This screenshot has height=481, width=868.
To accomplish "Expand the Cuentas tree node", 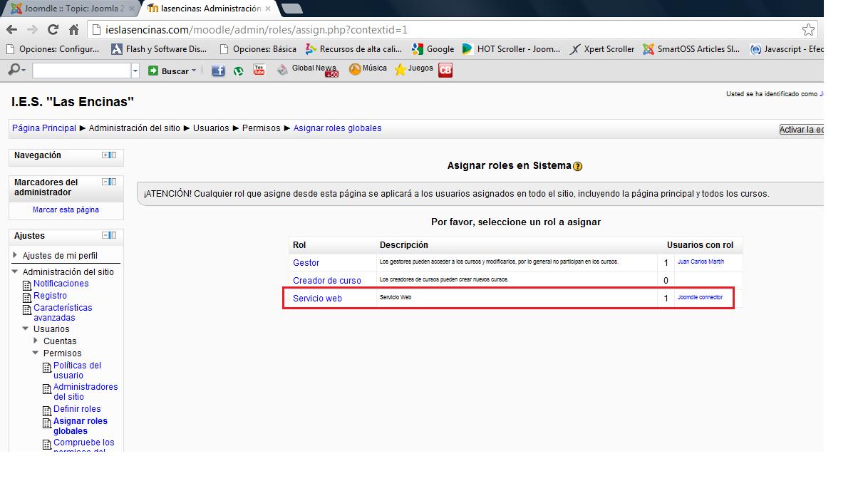I will pos(36,341).
